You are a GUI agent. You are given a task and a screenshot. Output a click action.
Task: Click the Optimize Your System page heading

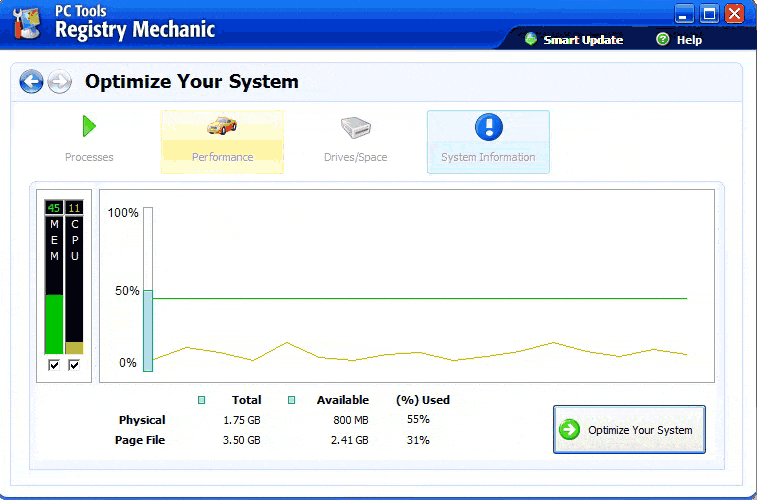tap(192, 81)
